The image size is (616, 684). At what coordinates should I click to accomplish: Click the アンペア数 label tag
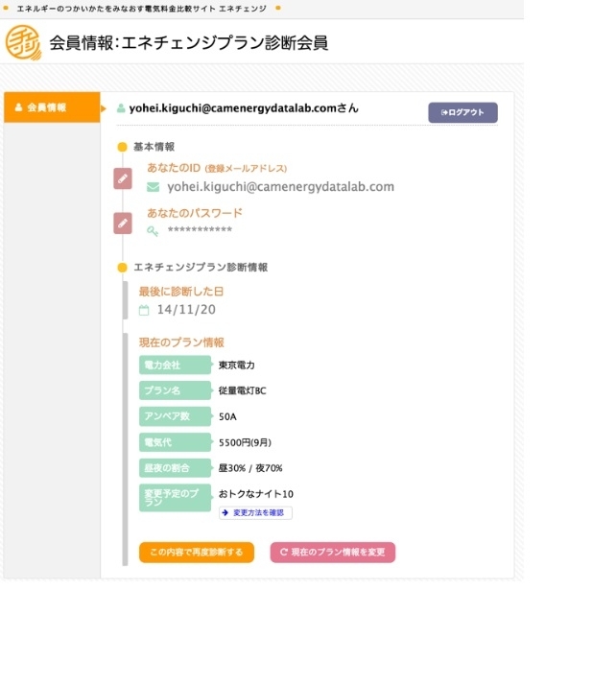pos(175,416)
